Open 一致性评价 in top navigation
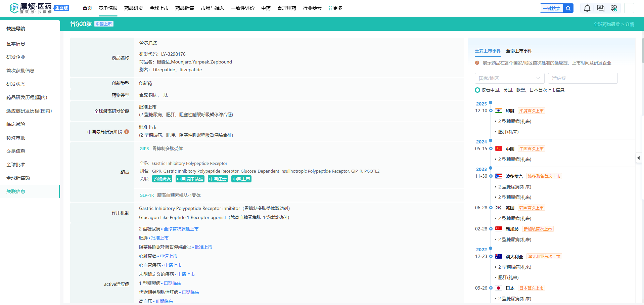644x305 pixels. tap(243, 8)
